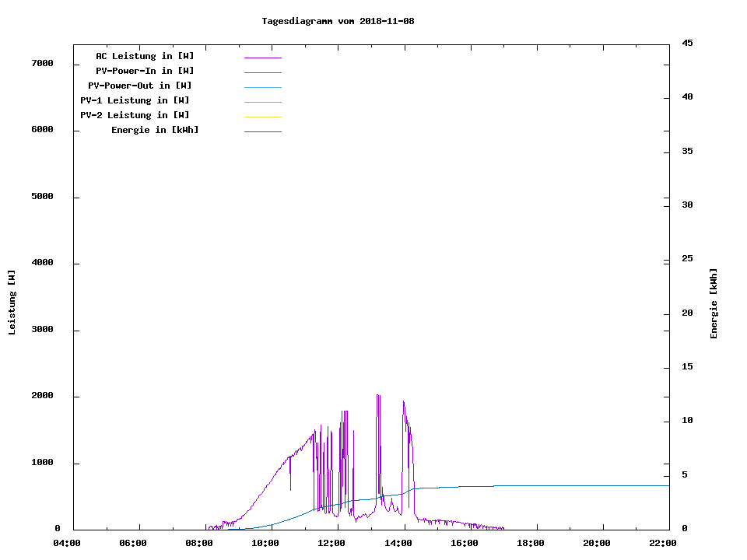Click the 18:00 time axis label
The height and width of the screenshot is (560, 747).
tap(531, 544)
